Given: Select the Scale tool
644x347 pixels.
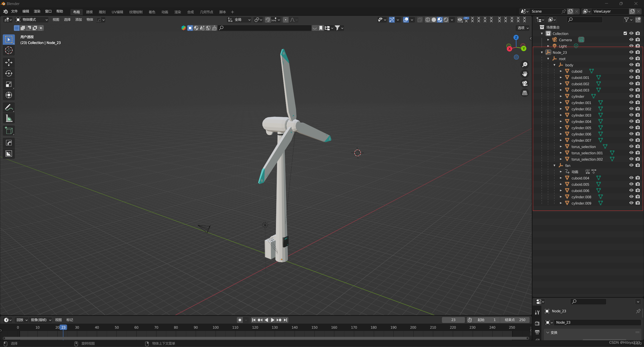Looking at the screenshot, I should coord(9,84).
